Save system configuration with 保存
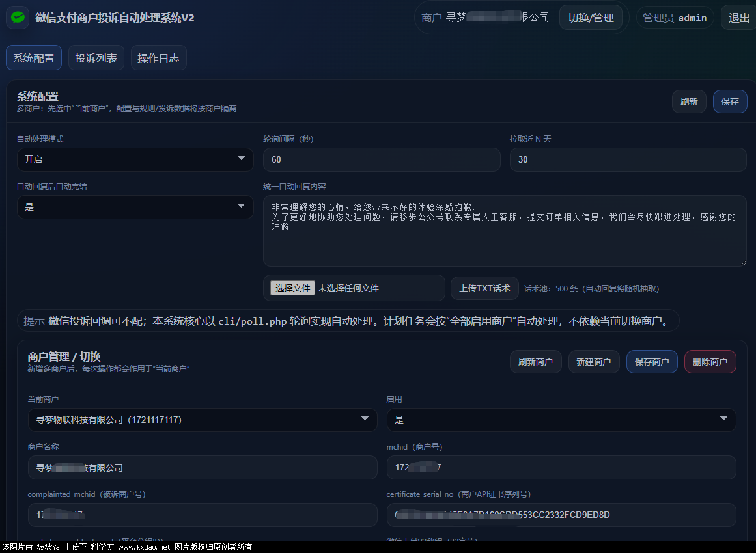The width and height of the screenshot is (756, 553). pyautogui.click(x=730, y=101)
